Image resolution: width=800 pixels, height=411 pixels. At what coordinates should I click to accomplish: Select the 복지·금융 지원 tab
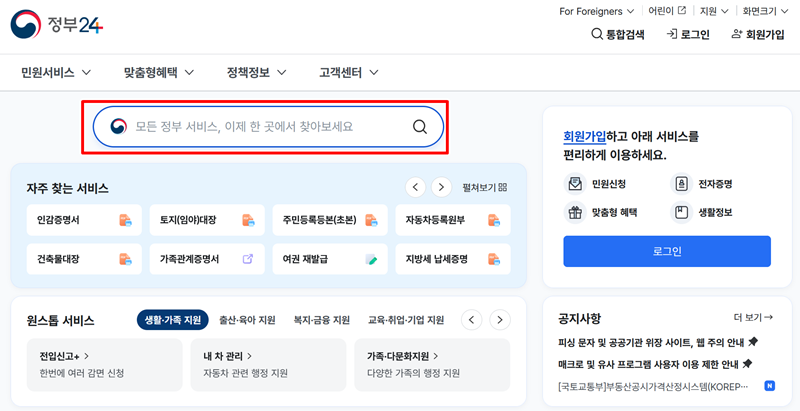pos(321,320)
